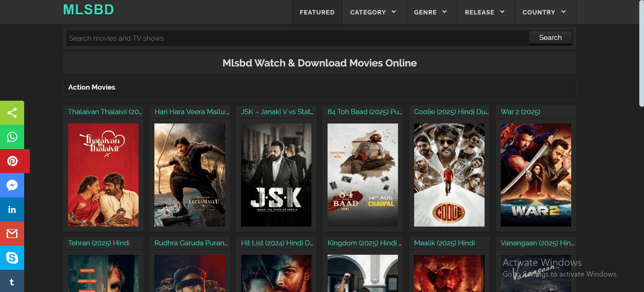Share on Tumblr icon
The width and height of the screenshot is (644, 292).
click(12, 282)
